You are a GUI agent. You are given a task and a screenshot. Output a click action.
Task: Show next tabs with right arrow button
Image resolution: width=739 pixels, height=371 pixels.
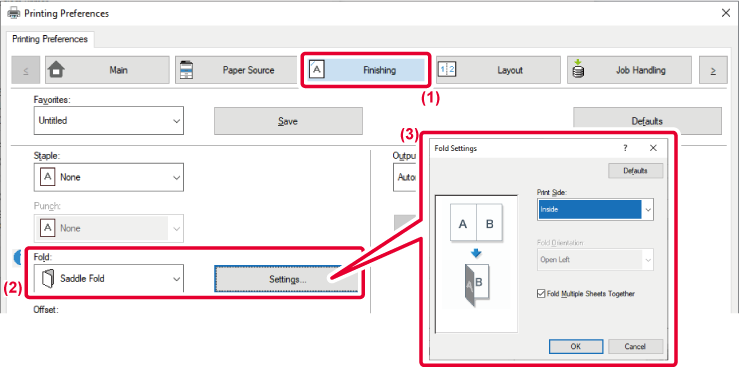coord(713,70)
